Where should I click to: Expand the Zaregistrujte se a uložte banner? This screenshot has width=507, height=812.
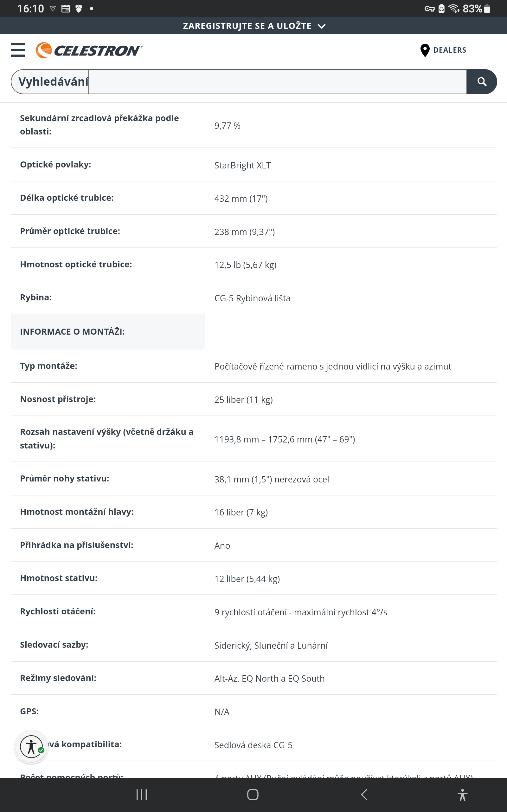247,26
